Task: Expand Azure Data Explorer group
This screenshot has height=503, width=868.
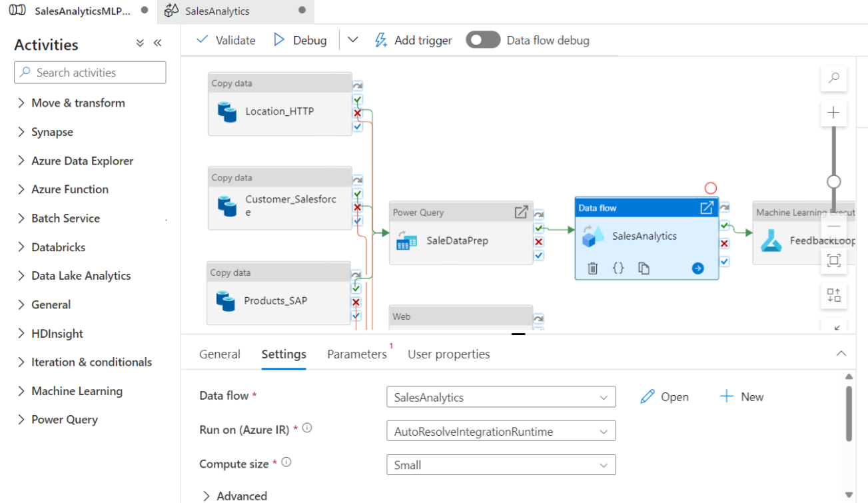Action: [x=21, y=161]
